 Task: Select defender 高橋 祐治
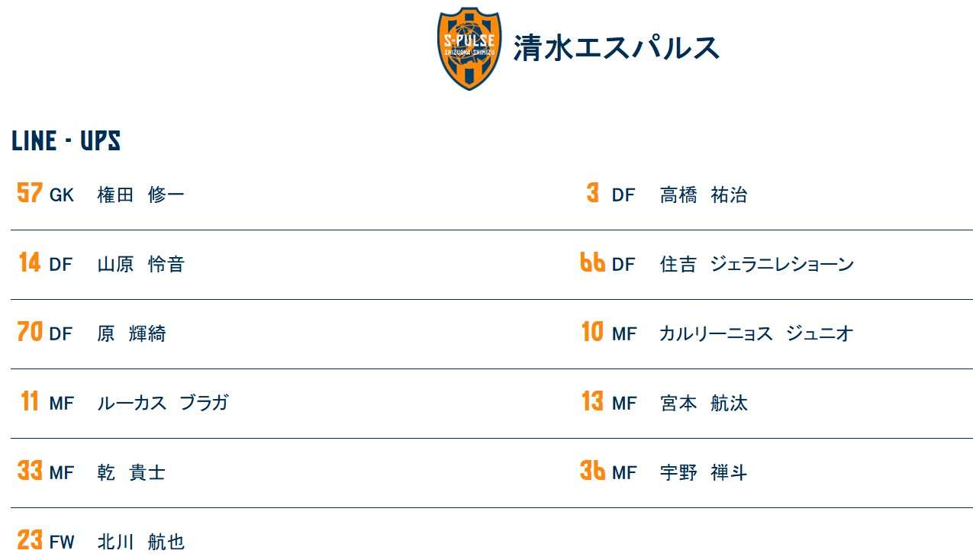pos(704,195)
